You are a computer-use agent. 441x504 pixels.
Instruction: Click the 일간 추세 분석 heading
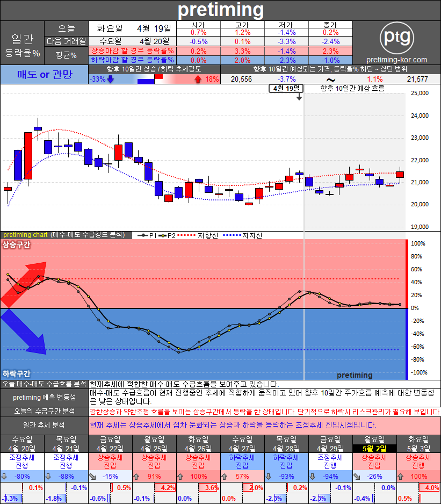coord(44,426)
